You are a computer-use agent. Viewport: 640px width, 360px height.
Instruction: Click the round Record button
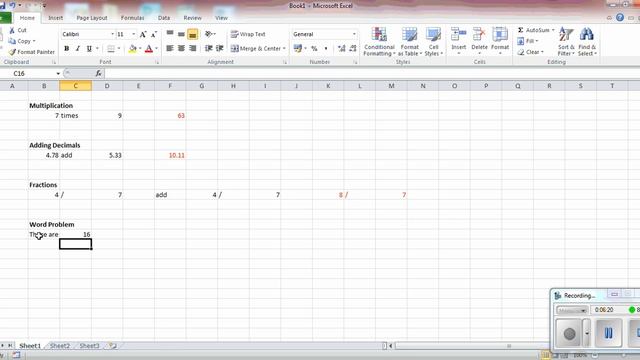(569, 333)
